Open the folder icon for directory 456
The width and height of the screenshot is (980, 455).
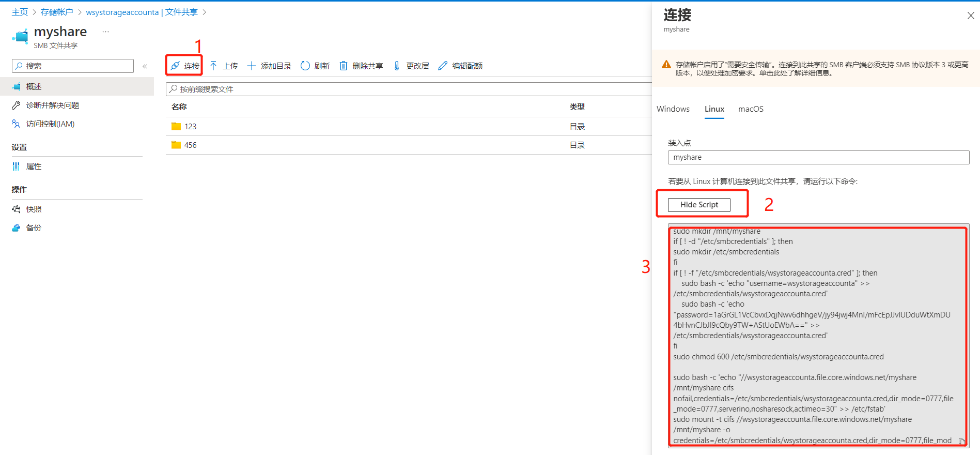[176, 145]
